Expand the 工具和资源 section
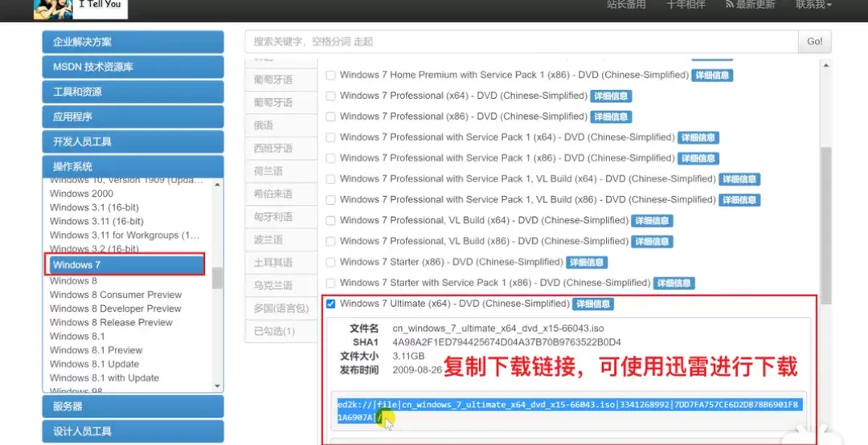868x445 pixels. [x=133, y=92]
